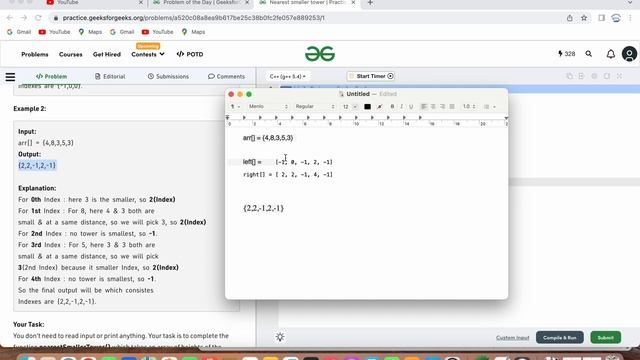Screen dimensions: 640x360
Task: Open the browser side panel icon
Action: [x=602, y=18]
